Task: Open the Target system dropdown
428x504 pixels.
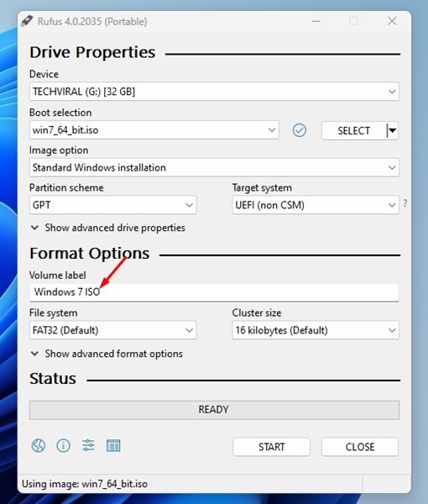Action: [x=316, y=205]
